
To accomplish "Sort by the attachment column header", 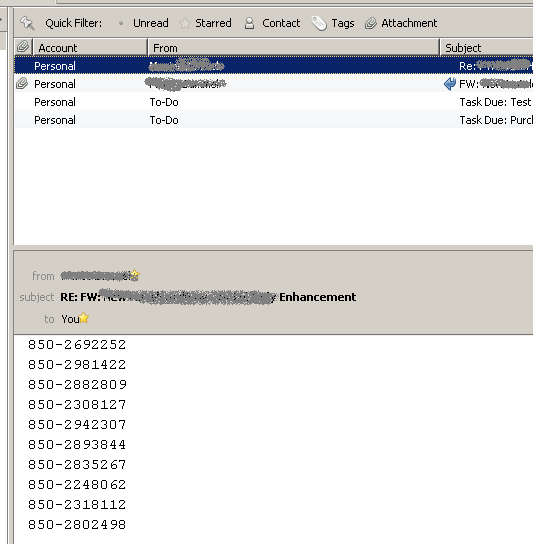I will pos(23,47).
